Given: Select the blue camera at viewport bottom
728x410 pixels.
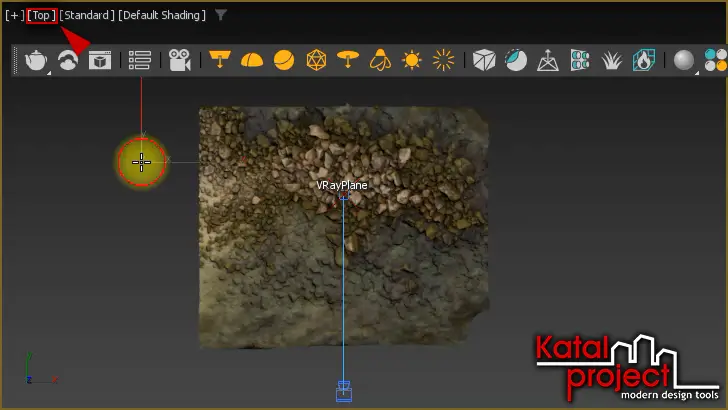Looking at the screenshot, I should pyautogui.click(x=344, y=391).
